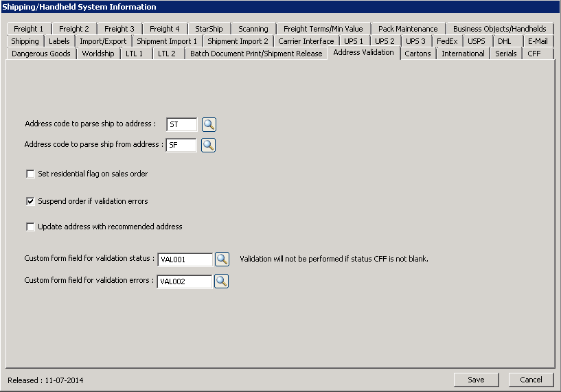Select the Batch Document Print/Shipment Release tab

click(256, 54)
